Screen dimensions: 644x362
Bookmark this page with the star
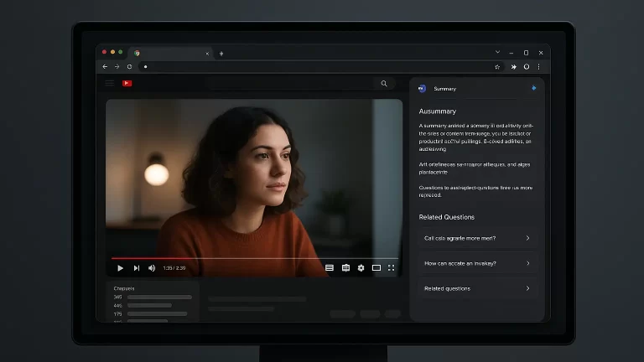coord(497,66)
